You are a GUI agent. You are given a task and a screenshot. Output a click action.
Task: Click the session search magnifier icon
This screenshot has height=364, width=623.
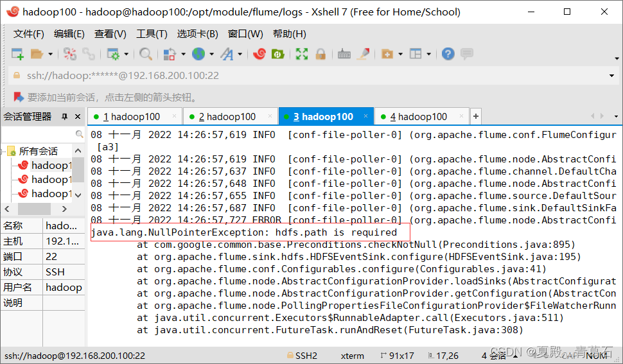[x=80, y=134]
